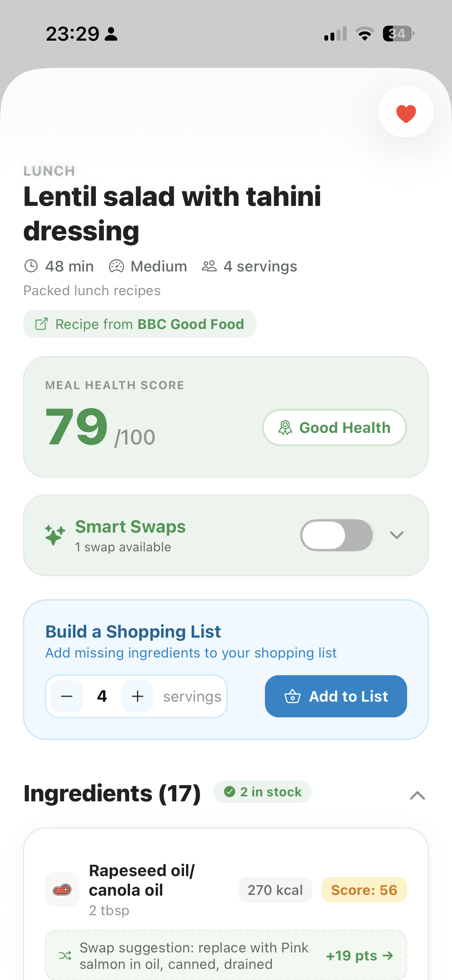Screen dimensions: 452x980
Task: Tap the Good Health badge
Action: (334, 428)
